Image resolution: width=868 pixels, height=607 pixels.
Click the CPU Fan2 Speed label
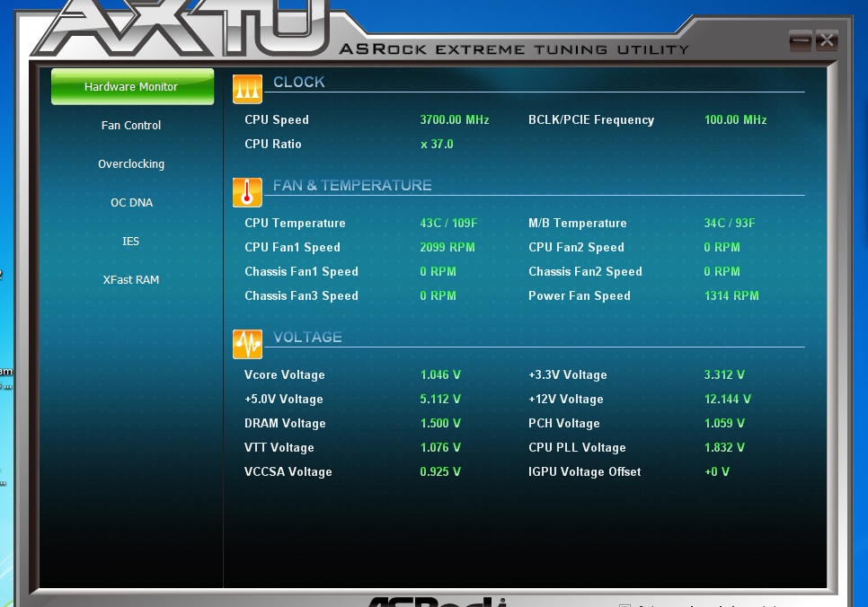click(x=576, y=247)
